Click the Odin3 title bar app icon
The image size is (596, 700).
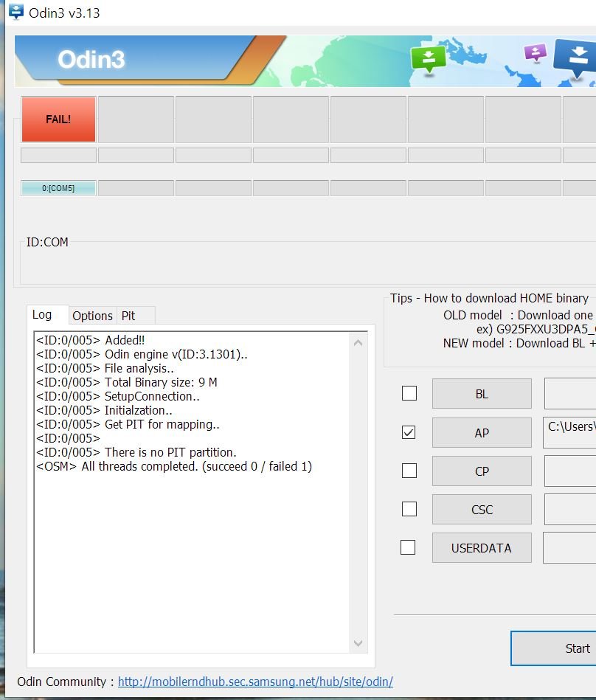coord(16,12)
